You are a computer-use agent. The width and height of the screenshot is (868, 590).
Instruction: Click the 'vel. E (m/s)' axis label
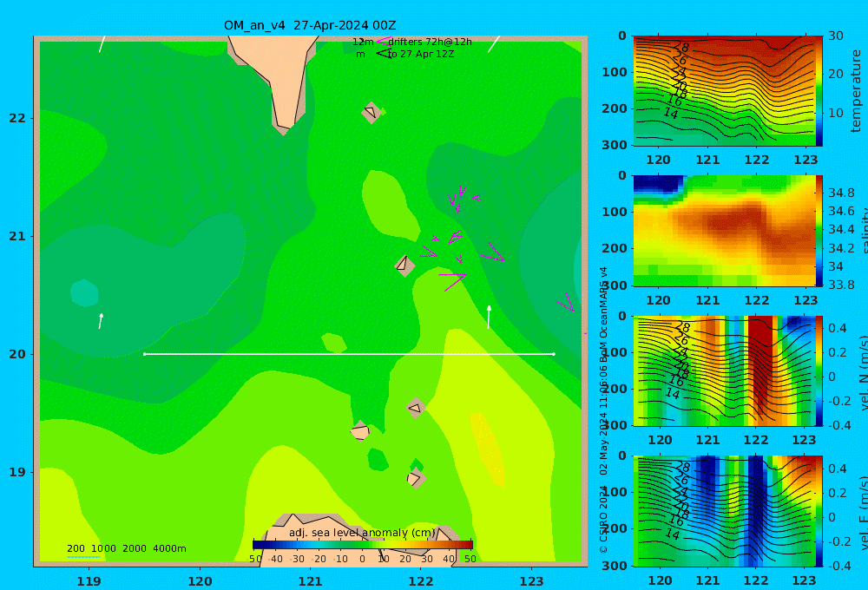click(863, 511)
